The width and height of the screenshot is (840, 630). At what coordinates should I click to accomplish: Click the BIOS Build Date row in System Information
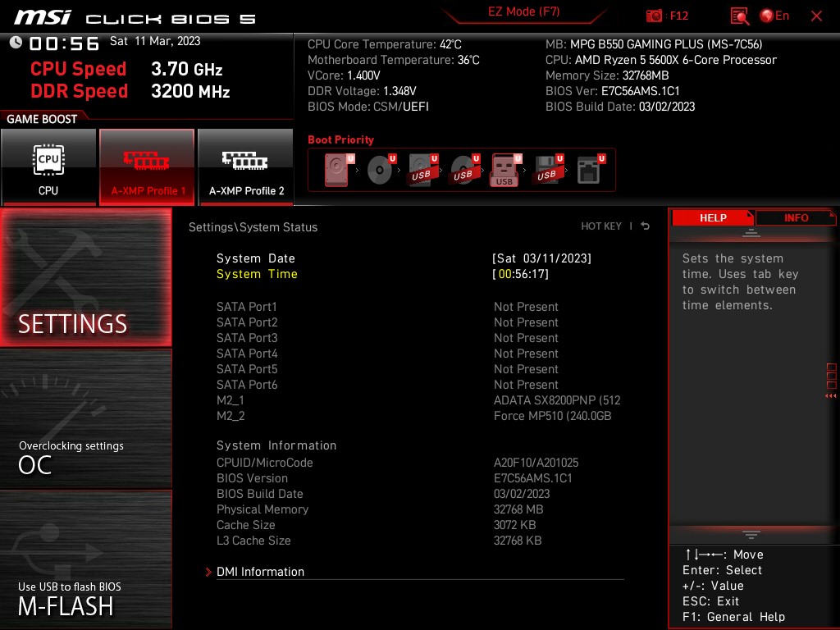383,493
